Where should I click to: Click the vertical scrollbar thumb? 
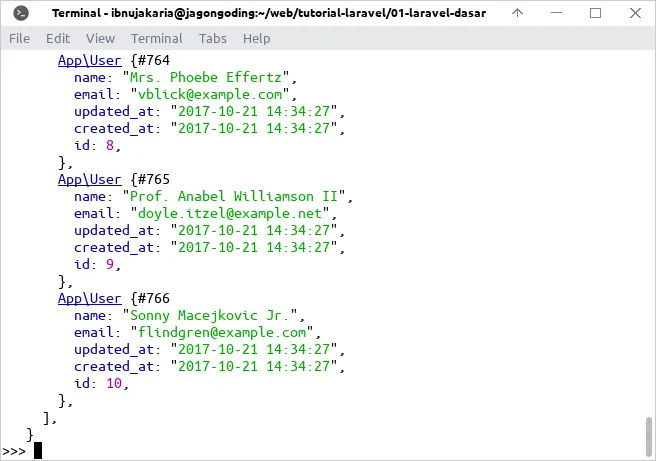click(x=649, y=436)
